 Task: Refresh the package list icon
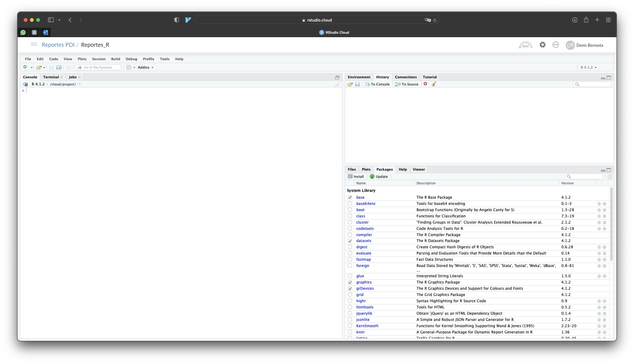610,177
